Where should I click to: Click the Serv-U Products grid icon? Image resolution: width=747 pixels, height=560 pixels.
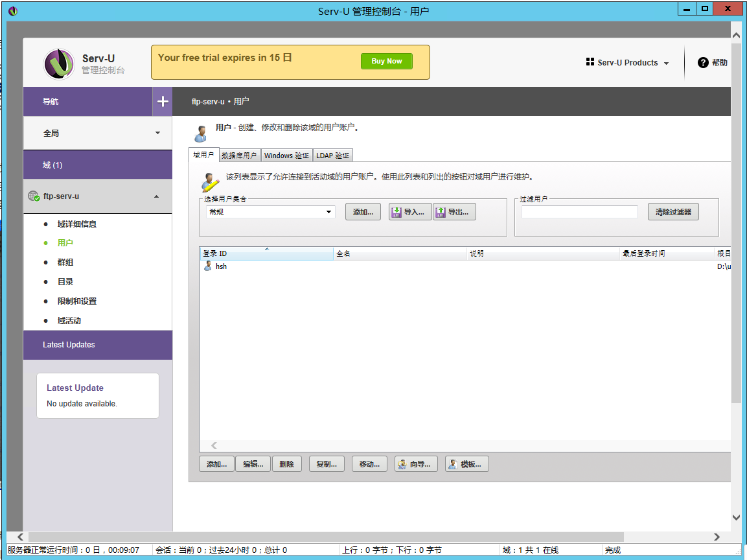[590, 62]
